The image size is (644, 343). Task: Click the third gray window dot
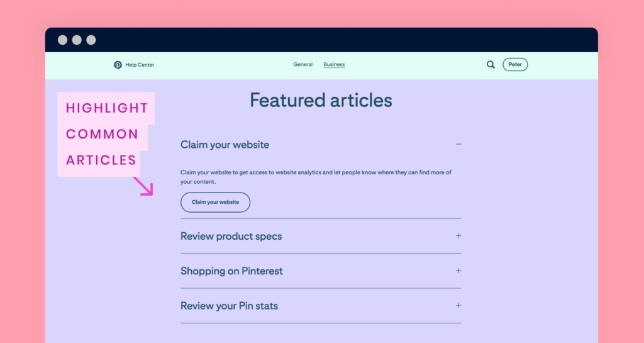pos(91,40)
